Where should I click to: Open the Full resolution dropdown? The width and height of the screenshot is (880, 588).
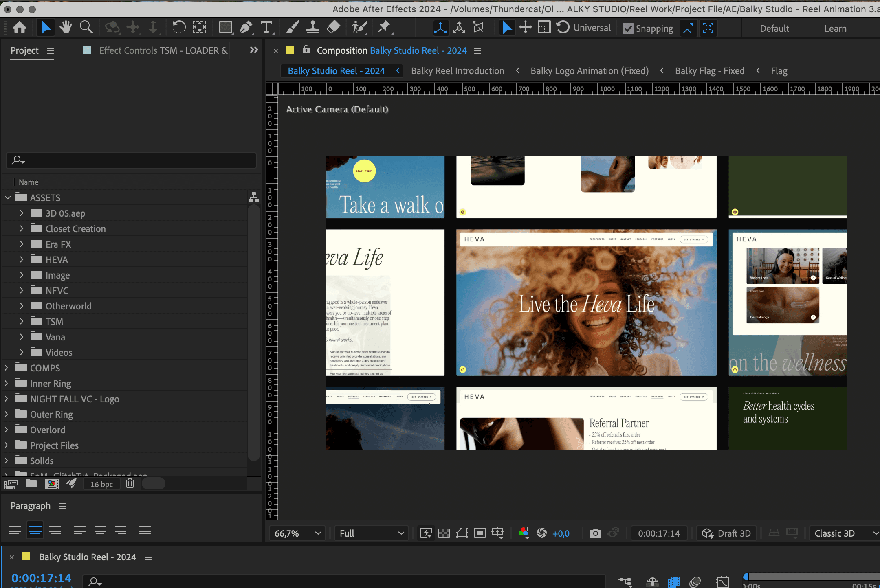(371, 533)
